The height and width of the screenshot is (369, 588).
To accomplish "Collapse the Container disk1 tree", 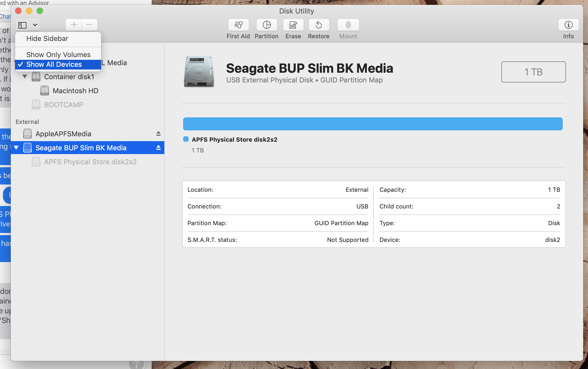I will 25,77.
